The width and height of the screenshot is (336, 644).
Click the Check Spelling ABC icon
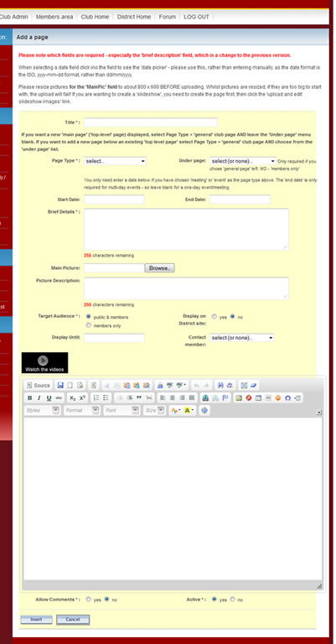[169, 386]
